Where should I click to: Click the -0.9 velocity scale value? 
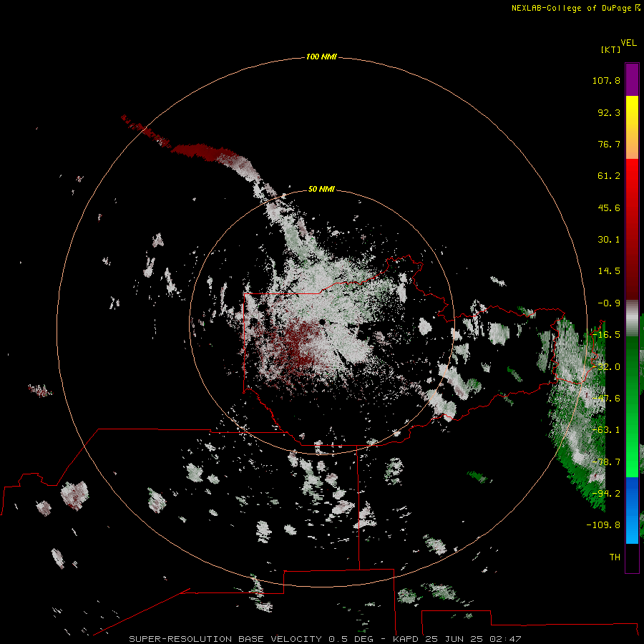[x=609, y=303]
